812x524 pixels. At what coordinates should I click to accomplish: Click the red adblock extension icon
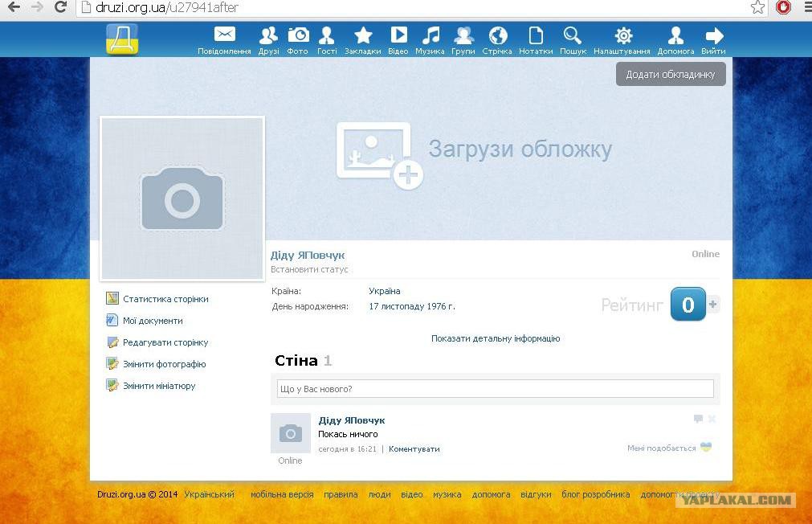pyautogui.click(x=783, y=7)
